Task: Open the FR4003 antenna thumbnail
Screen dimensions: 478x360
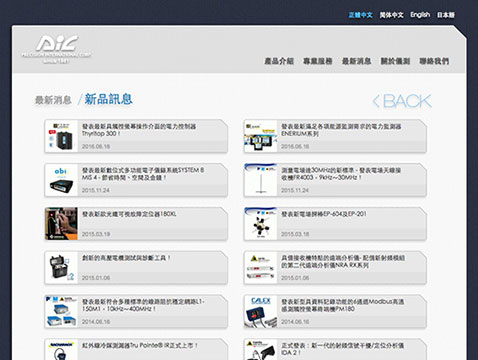Action: (x=261, y=180)
